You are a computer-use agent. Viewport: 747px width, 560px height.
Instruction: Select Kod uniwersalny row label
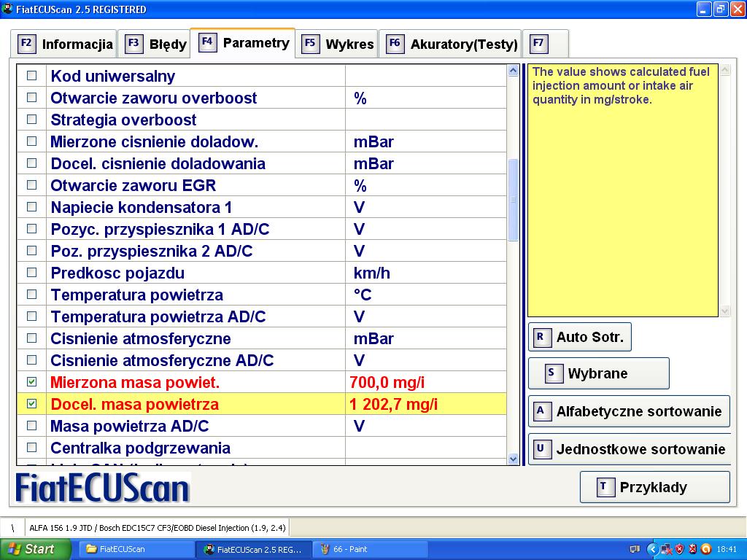click(x=113, y=76)
